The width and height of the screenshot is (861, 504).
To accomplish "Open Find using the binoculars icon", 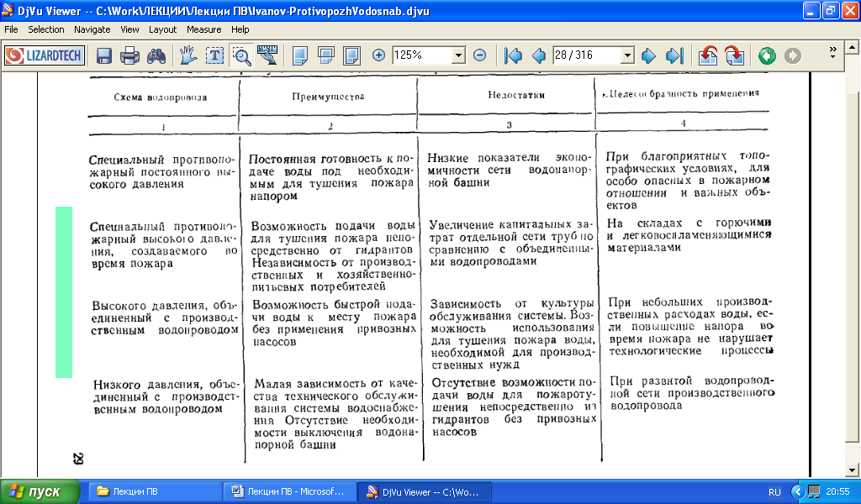I will pos(156,55).
